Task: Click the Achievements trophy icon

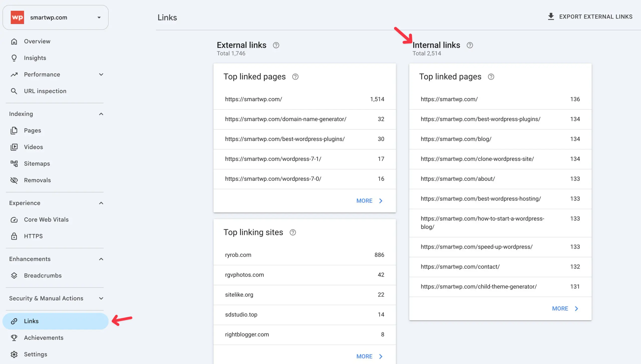Action: [x=14, y=338]
